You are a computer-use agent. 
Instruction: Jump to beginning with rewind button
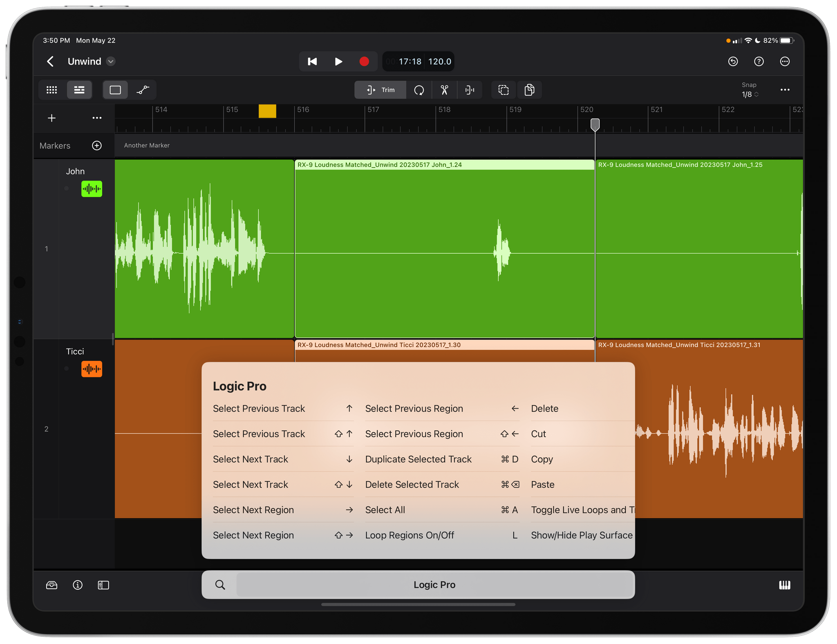point(312,61)
